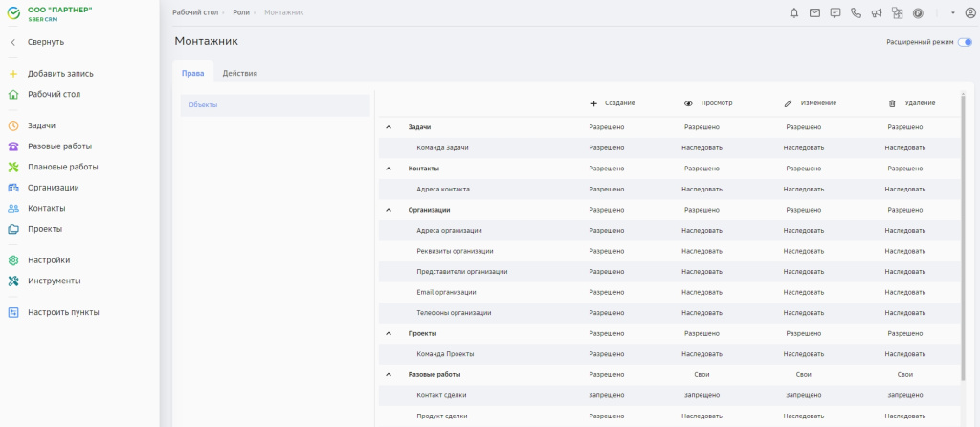Click Свернуть to collapse the sidebar
Image resolution: width=980 pixels, height=427 pixels.
click(45, 42)
